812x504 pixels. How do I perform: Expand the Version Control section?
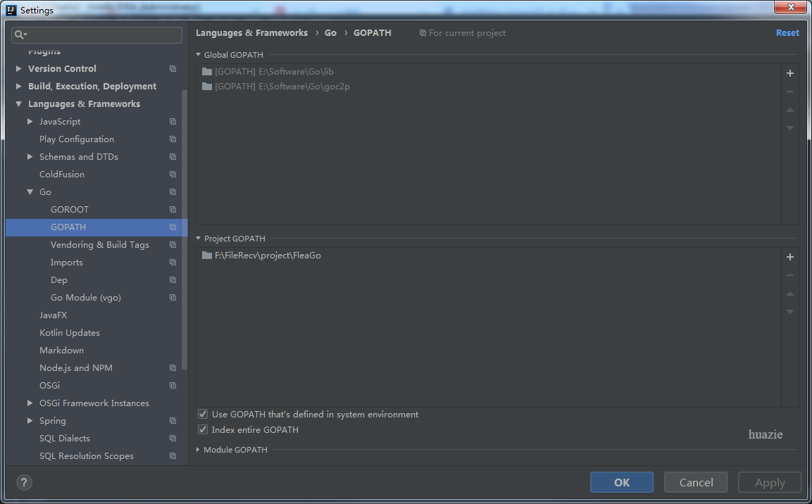(x=18, y=68)
